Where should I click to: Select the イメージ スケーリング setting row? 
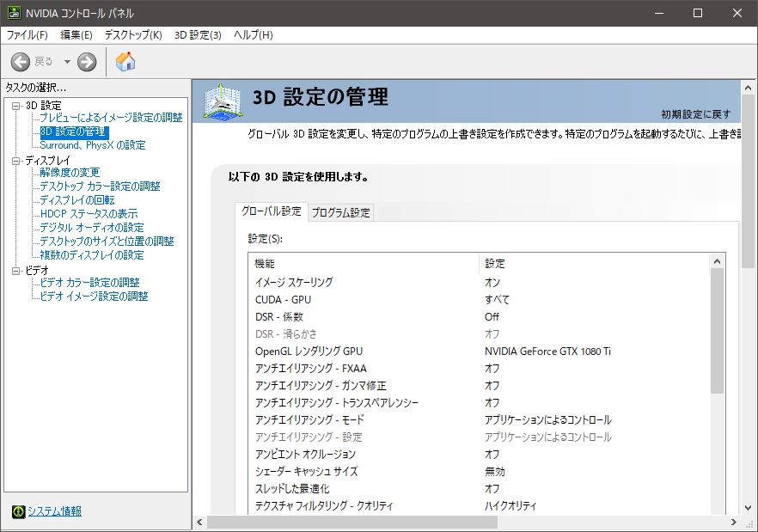point(479,283)
